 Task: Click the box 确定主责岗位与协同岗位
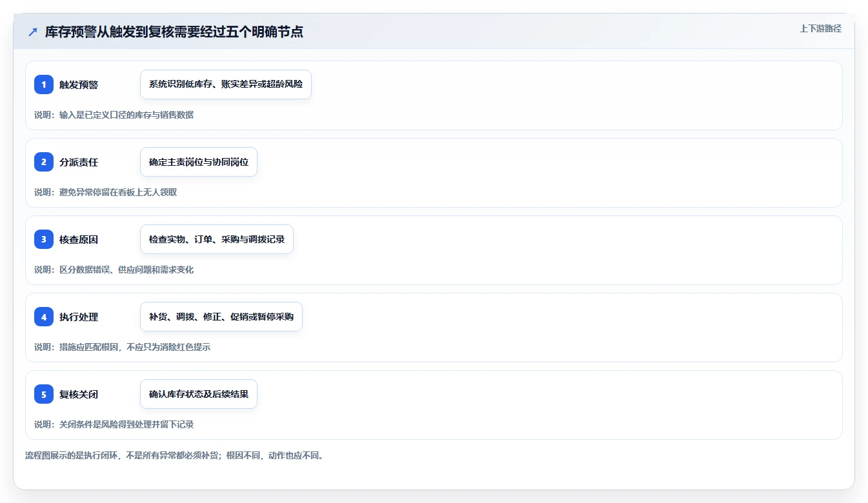pyautogui.click(x=199, y=162)
